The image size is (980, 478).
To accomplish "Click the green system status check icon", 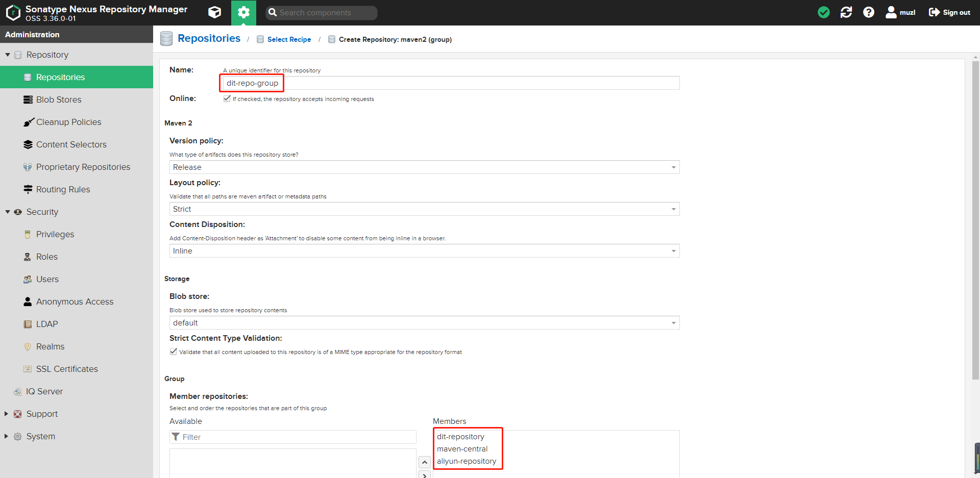I will click(x=824, y=12).
